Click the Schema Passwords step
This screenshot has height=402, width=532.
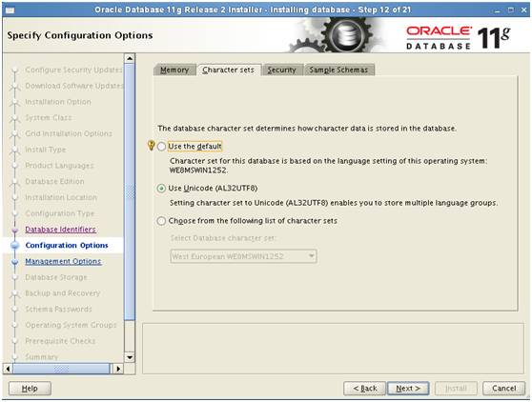coord(58,310)
